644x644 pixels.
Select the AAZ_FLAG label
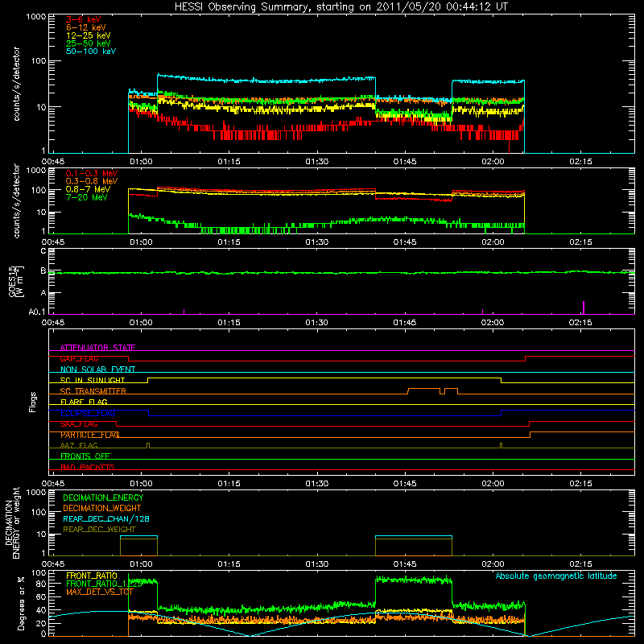point(79,445)
